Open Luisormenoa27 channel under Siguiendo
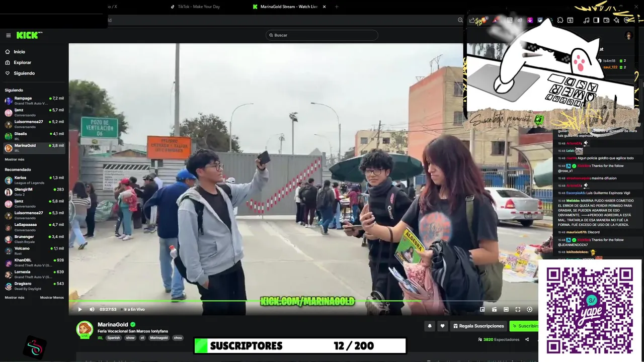This screenshot has height=362, width=644. coord(34,124)
